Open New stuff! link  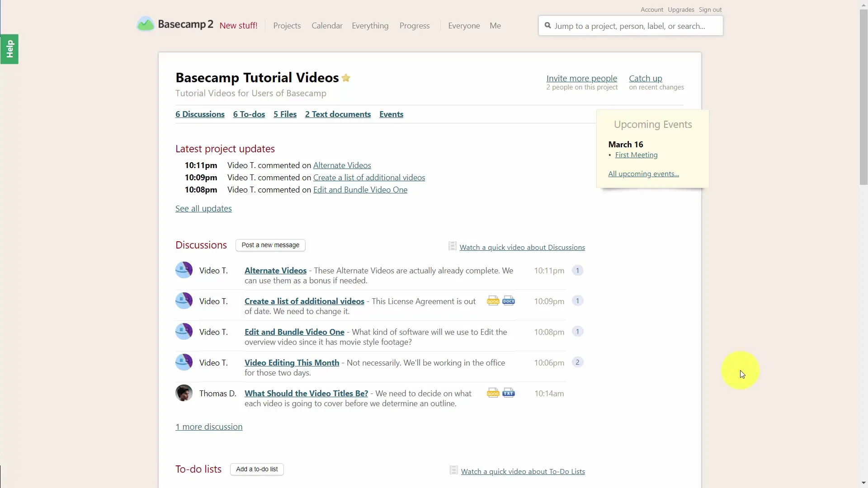(238, 26)
